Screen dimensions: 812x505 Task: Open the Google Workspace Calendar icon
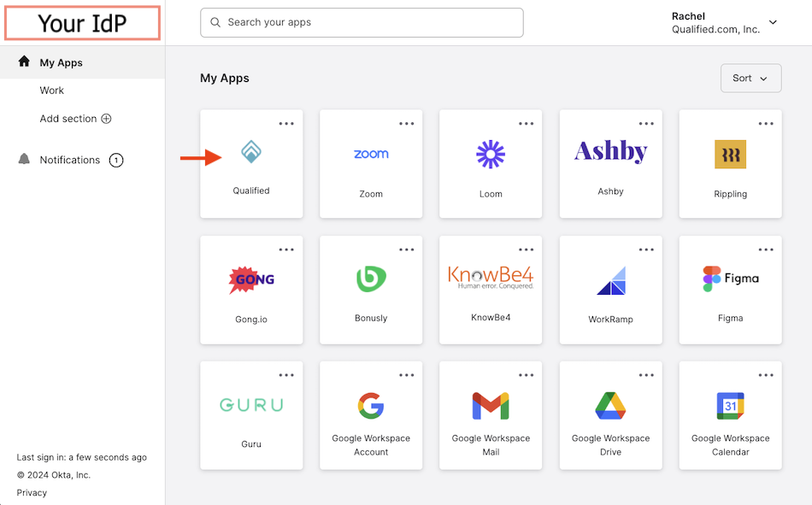click(730, 406)
